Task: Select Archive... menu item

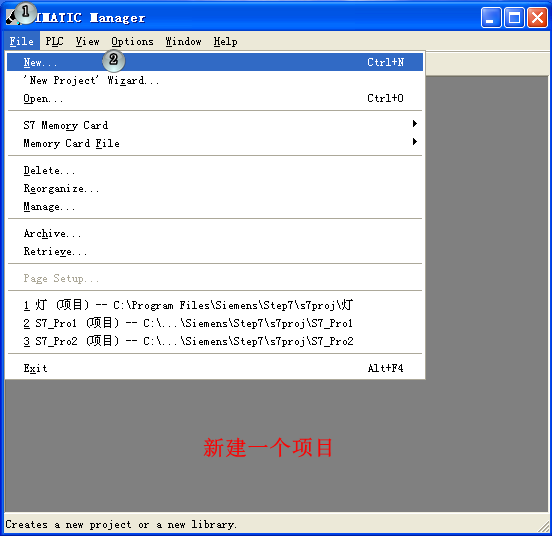Action: [215, 233]
